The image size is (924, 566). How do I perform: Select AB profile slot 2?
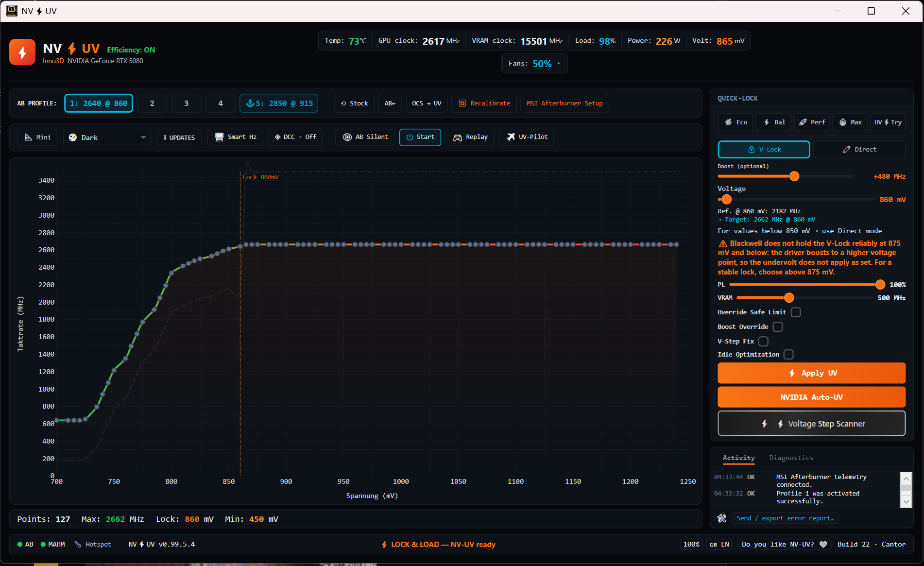(152, 103)
